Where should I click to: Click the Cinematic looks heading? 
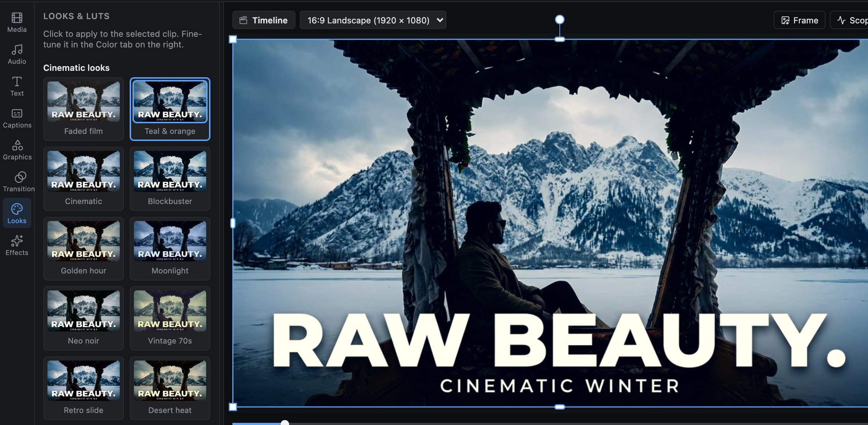77,68
